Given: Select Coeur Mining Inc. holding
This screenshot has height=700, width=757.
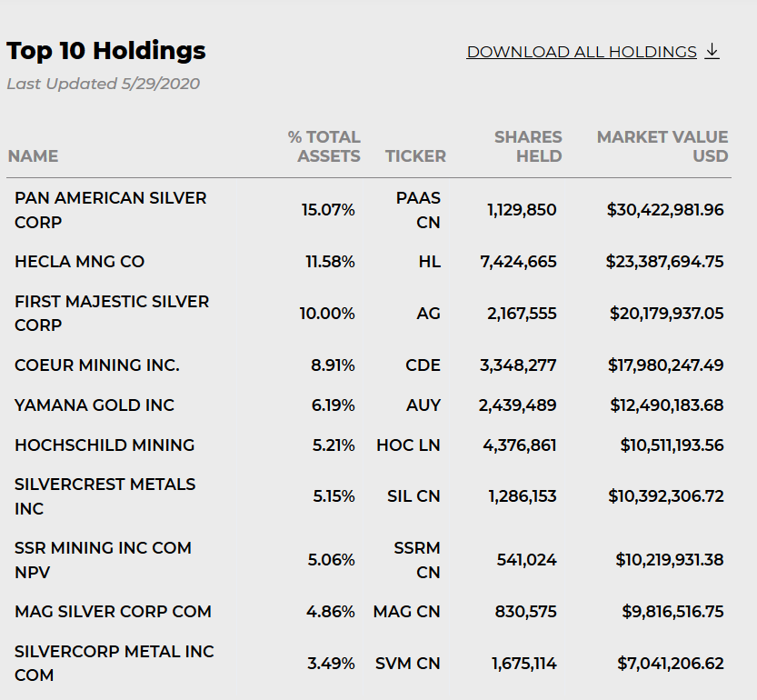Looking at the screenshot, I should pyautogui.click(x=97, y=365).
